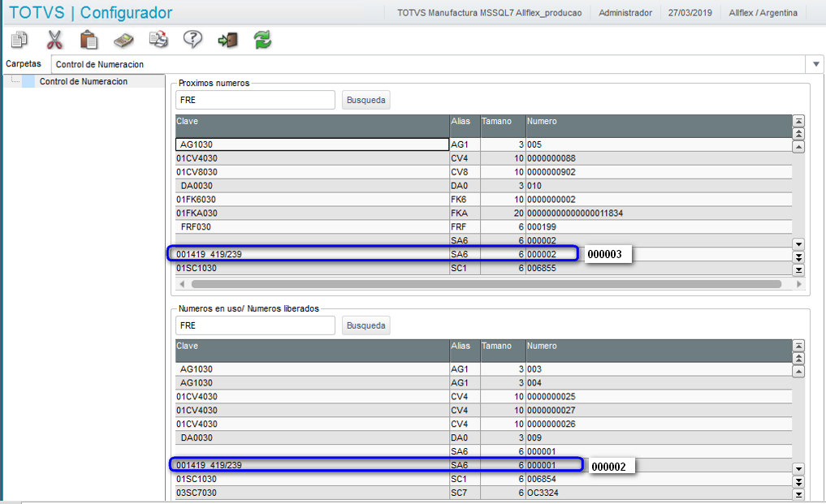Click the FRE search field in Numeros en uso

pos(255,325)
